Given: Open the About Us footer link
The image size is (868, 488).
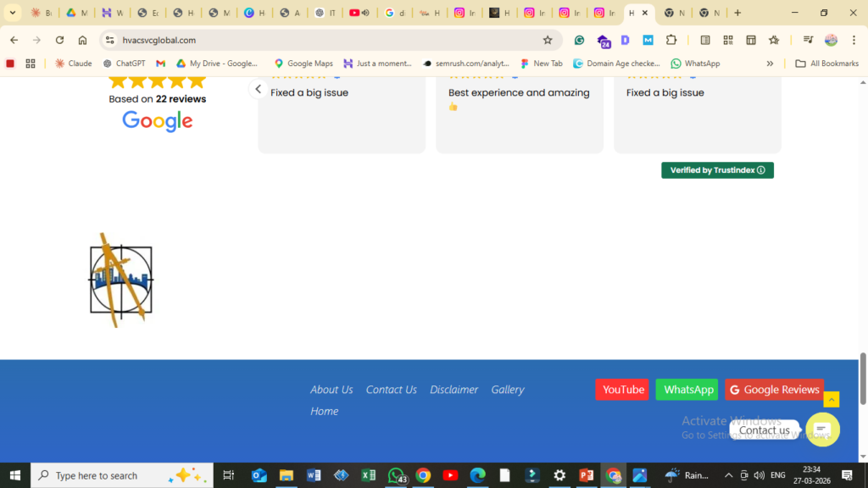Looking at the screenshot, I should [x=331, y=390].
